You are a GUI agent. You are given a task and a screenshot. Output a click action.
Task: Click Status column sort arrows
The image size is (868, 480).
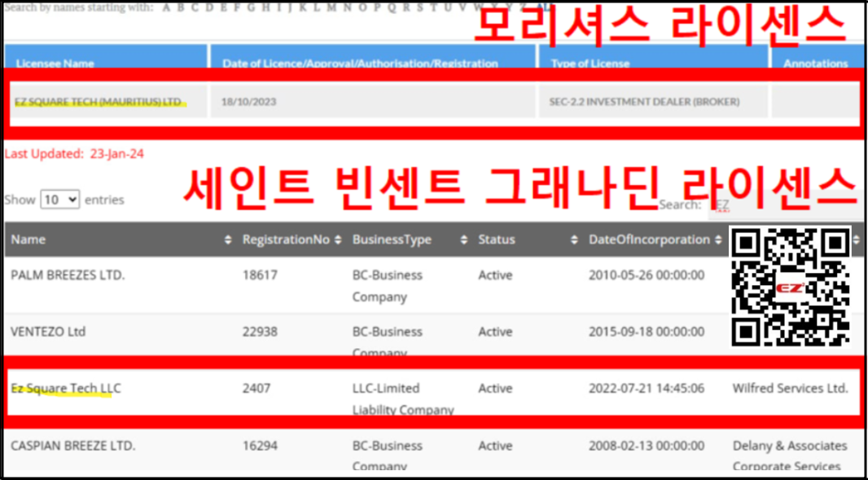(x=574, y=240)
